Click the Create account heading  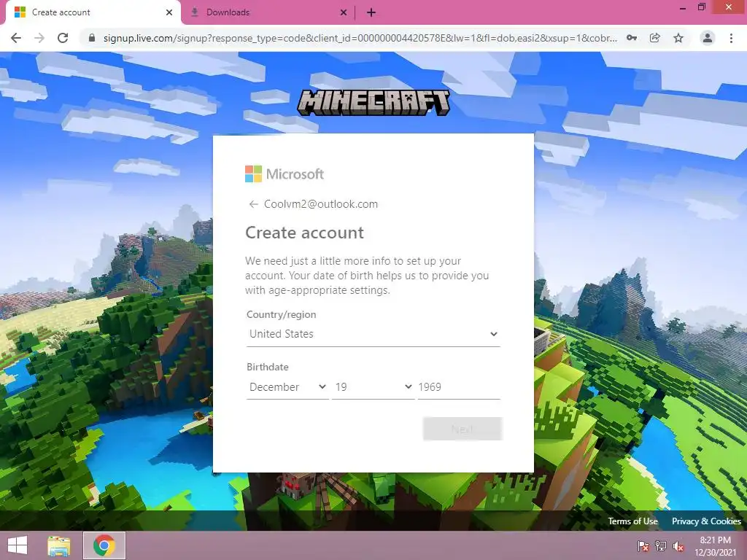[304, 233]
